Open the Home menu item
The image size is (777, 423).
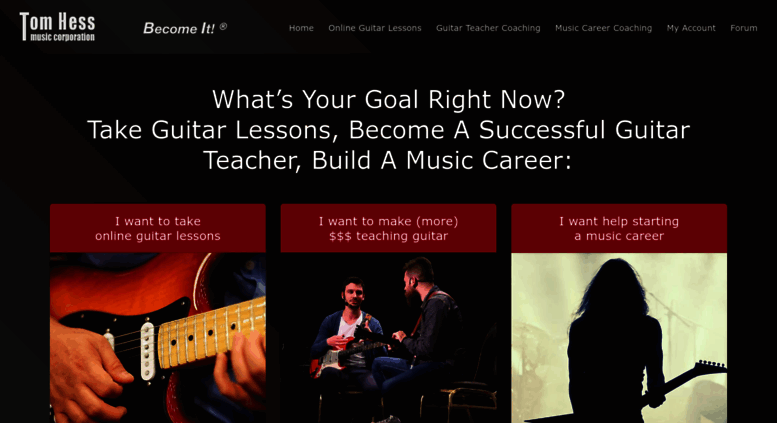coord(301,28)
